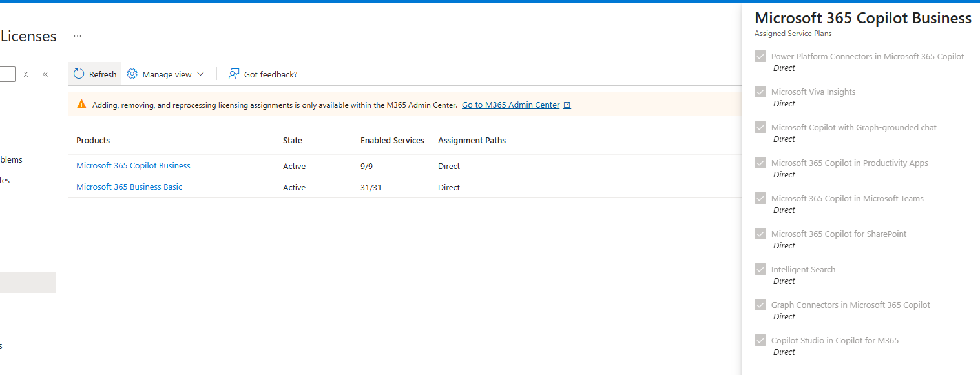Screen dimensions: 980x375
Task: Click the Licenses page heading
Action: [x=28, y=37]
